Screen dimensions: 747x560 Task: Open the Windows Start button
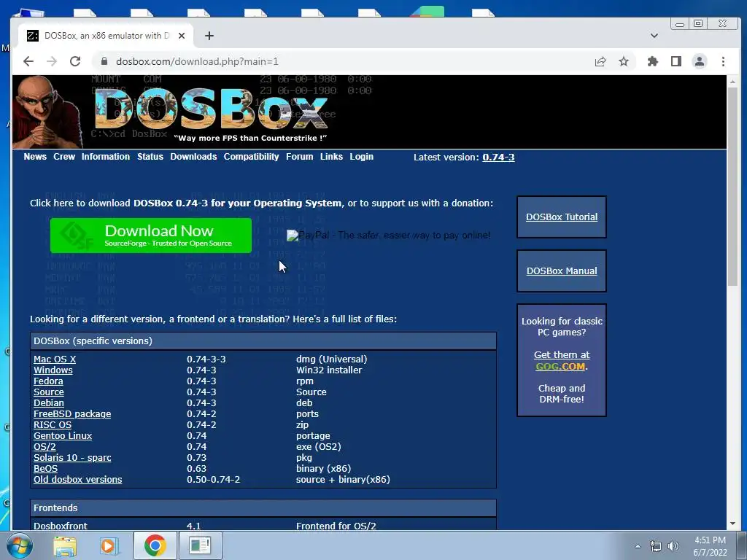click(19, 545)
